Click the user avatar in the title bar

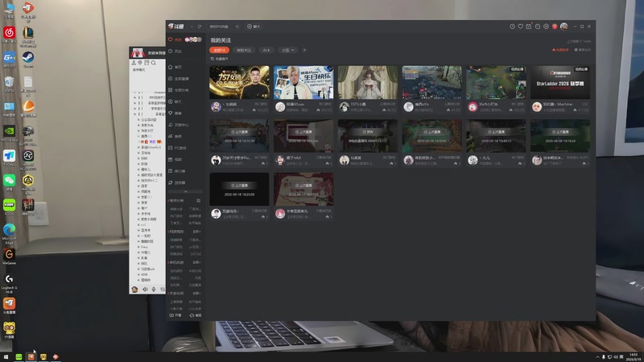(564, 27)
